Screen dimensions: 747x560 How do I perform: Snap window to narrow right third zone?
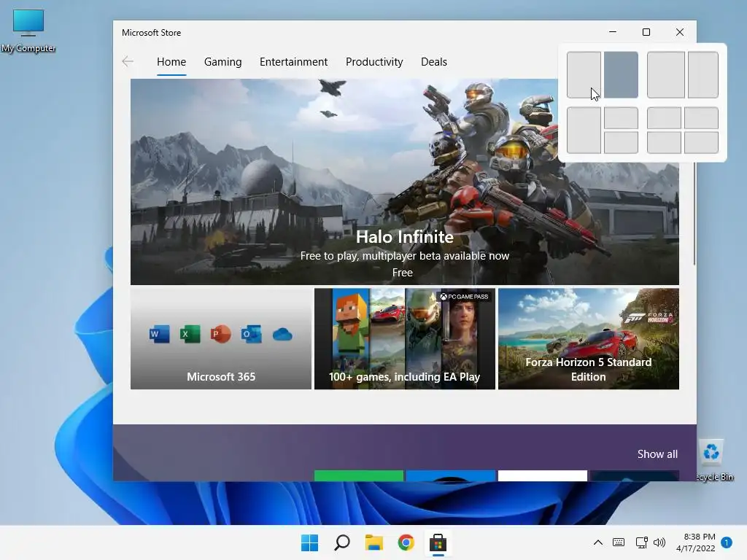(703, 75)
